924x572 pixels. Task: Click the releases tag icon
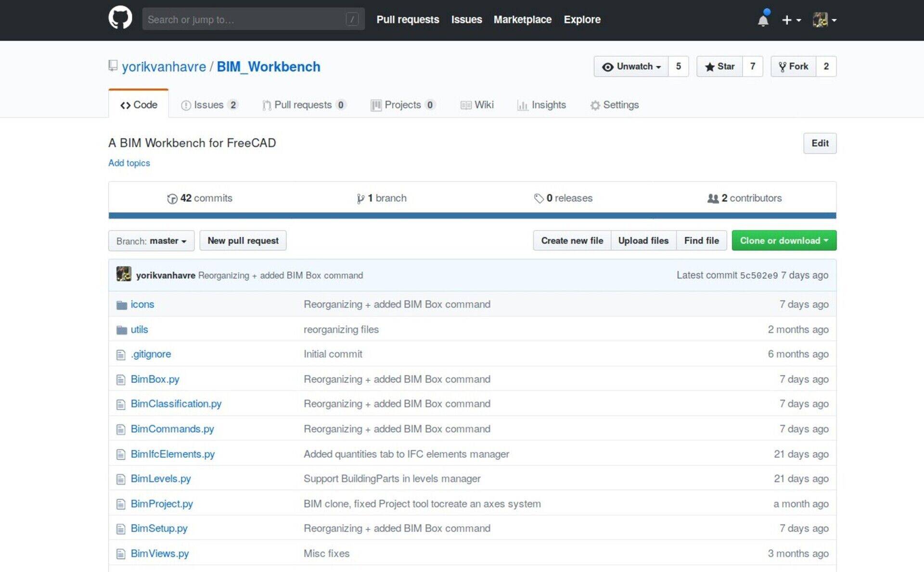click(x=539, y=199)
